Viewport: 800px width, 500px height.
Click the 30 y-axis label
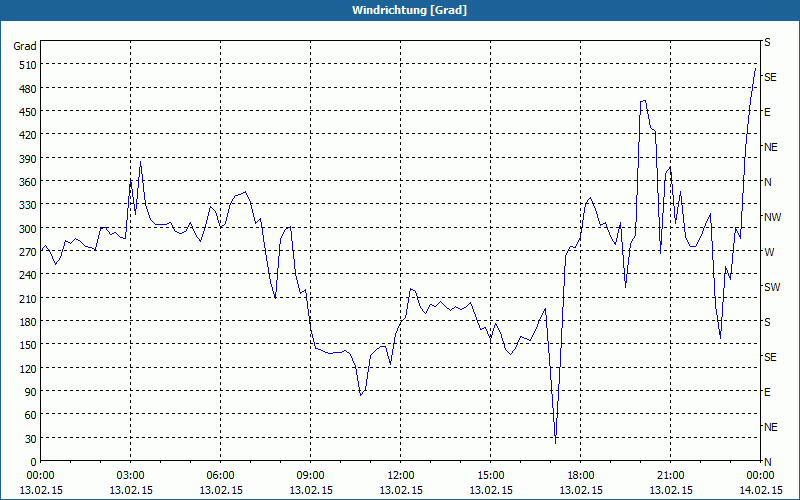tap(31, 439)
